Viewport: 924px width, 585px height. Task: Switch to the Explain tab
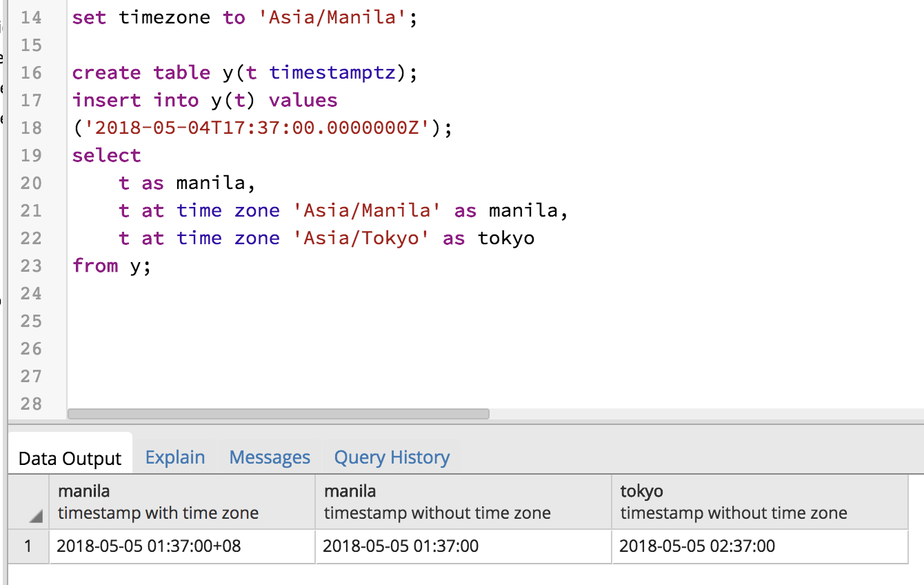(x=174, y=457)
